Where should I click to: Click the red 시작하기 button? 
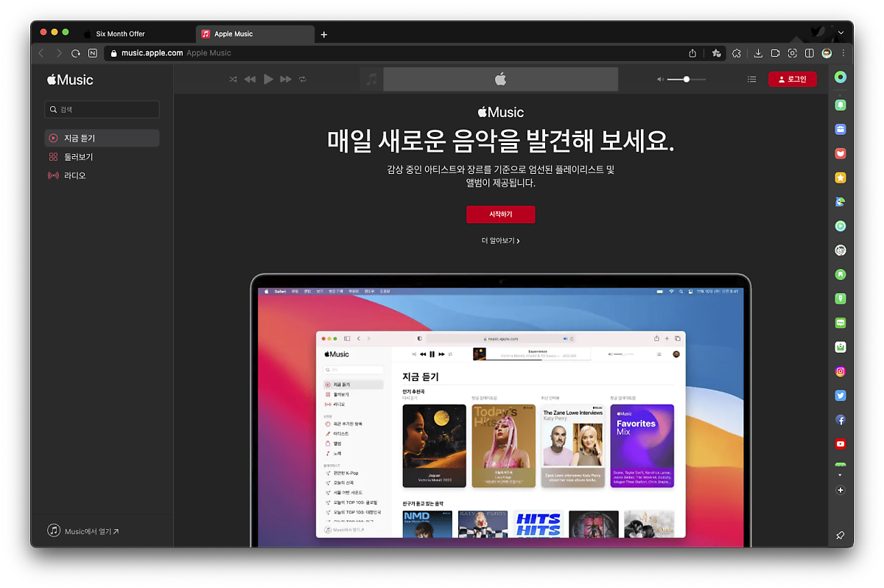pyautogui.click(x=501, y=214)
